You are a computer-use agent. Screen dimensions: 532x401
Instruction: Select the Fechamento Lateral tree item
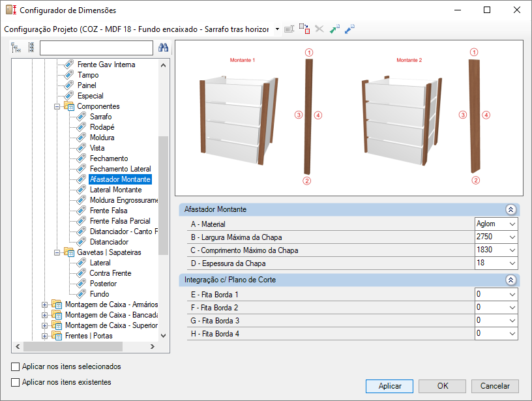click(x=121, y=169)
